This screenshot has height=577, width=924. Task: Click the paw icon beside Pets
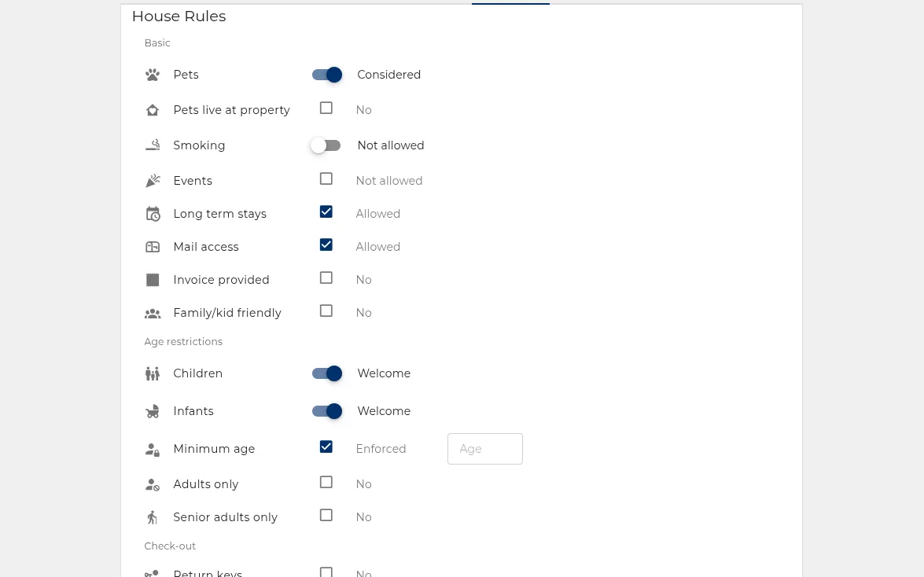coord(153,75)
